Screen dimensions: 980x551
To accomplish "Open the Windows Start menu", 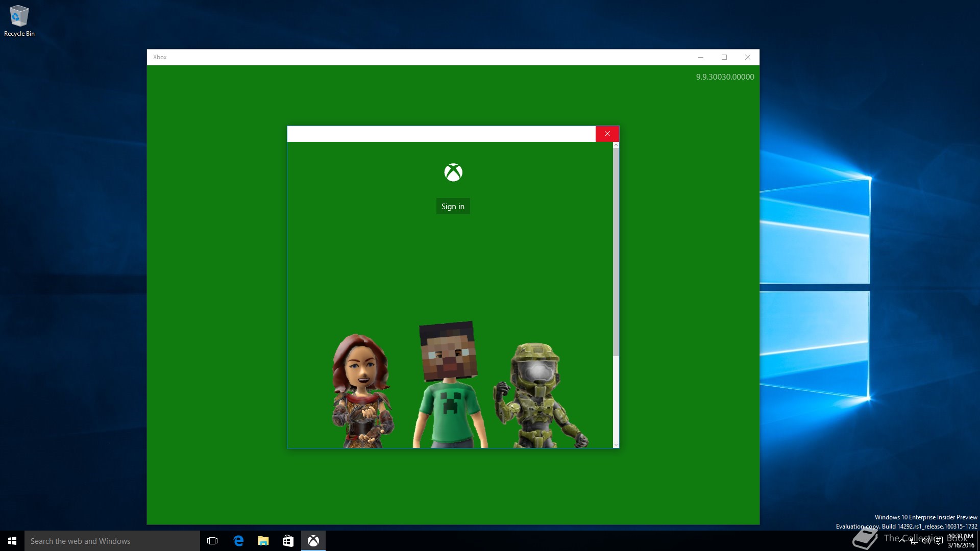I will [12, 541].
